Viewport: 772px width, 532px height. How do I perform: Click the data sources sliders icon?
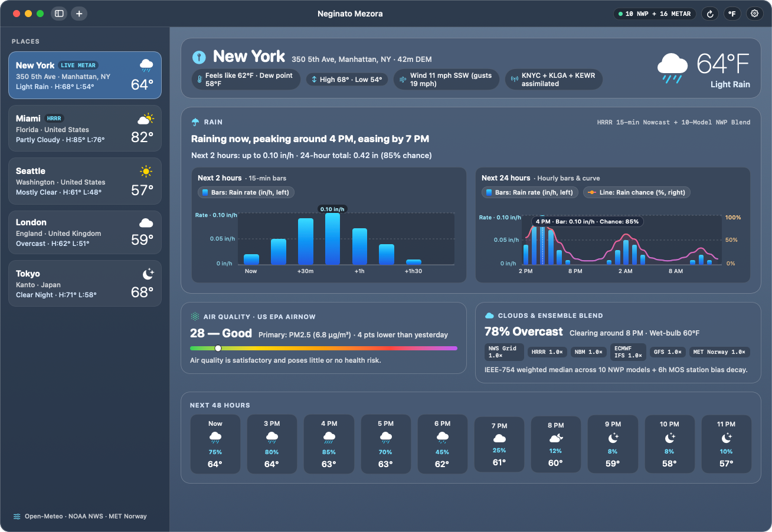[17, 516]
